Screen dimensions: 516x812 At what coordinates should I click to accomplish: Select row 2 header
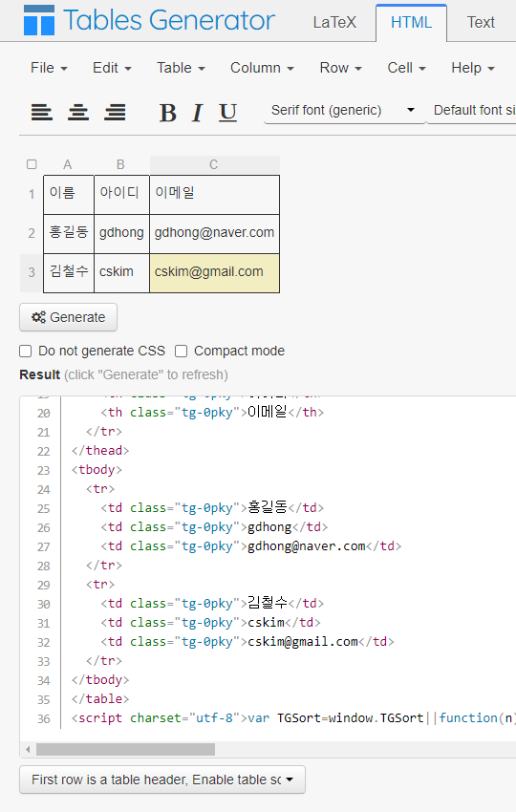tap(32, 233)
